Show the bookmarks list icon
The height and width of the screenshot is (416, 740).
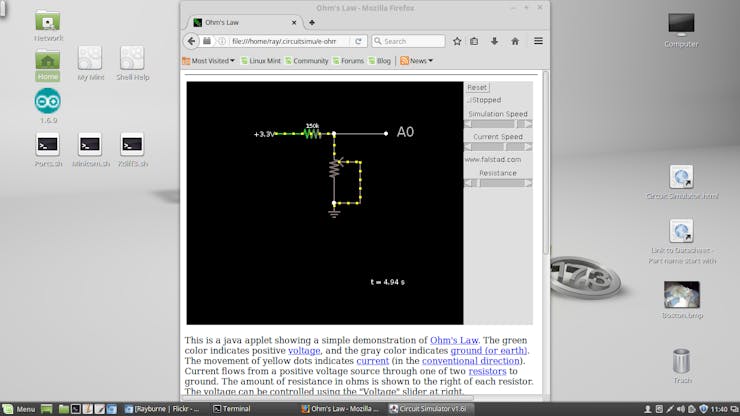click(474, 41)
